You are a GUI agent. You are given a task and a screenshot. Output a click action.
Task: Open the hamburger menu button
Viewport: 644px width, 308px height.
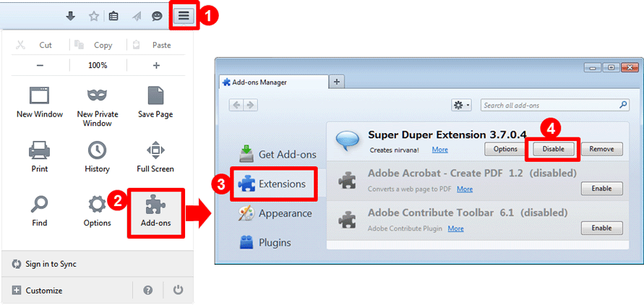[184, 16]
